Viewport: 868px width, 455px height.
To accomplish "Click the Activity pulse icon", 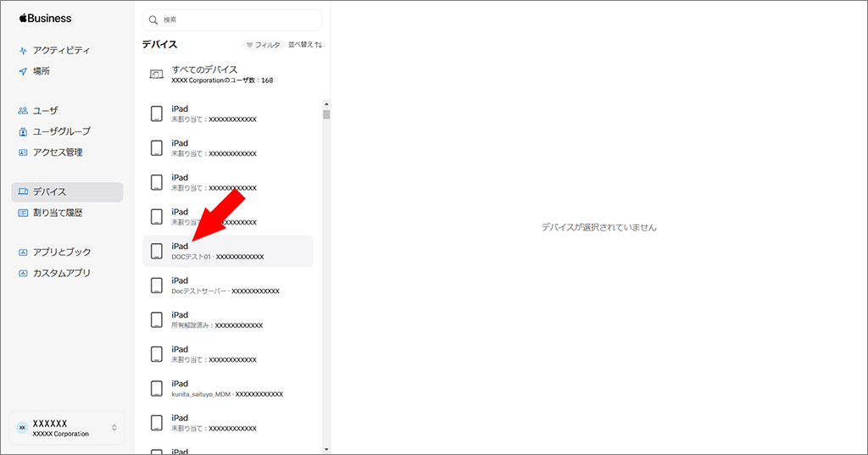I will click(23, 51).
